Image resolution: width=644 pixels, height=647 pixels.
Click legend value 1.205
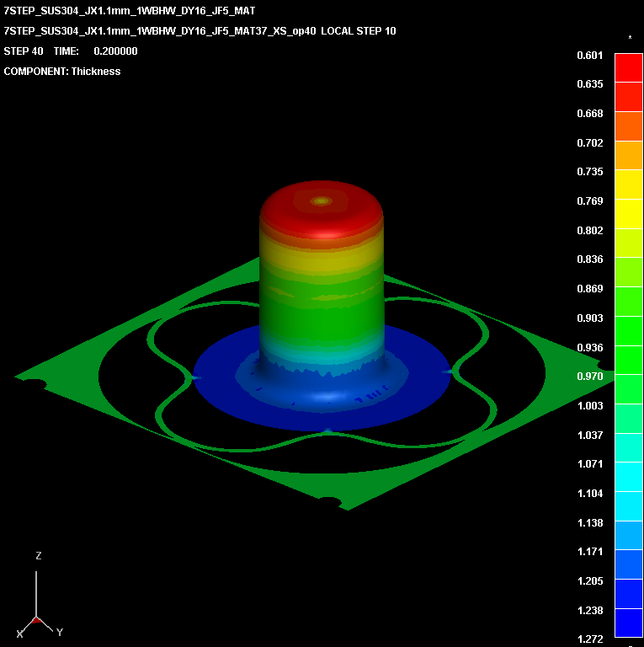point(589,581)
